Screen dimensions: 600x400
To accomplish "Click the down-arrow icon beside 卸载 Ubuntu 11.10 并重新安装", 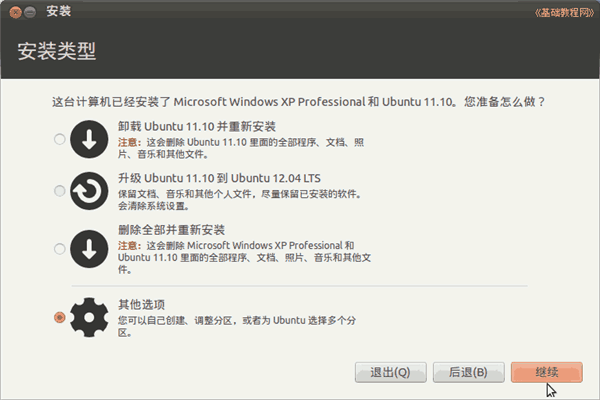I will coord(89,139).
